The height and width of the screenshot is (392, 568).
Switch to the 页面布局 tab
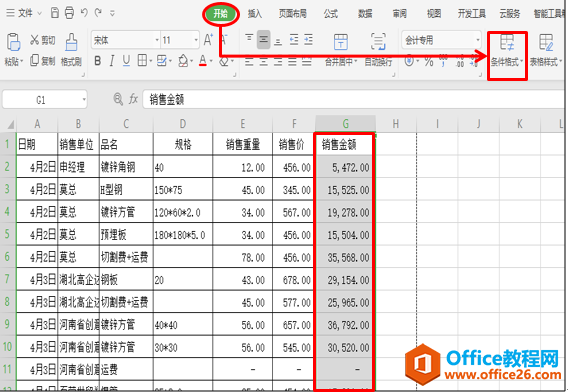pos(293,14)
